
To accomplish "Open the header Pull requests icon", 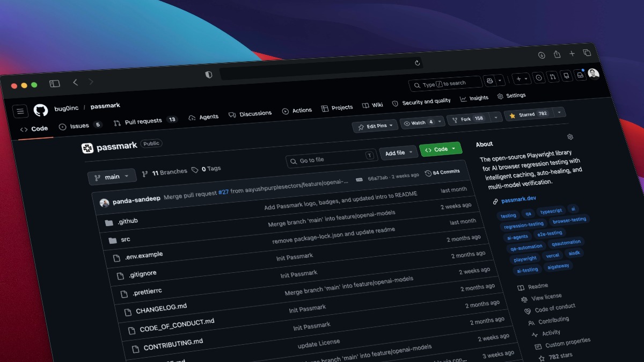I will point(553,77).
